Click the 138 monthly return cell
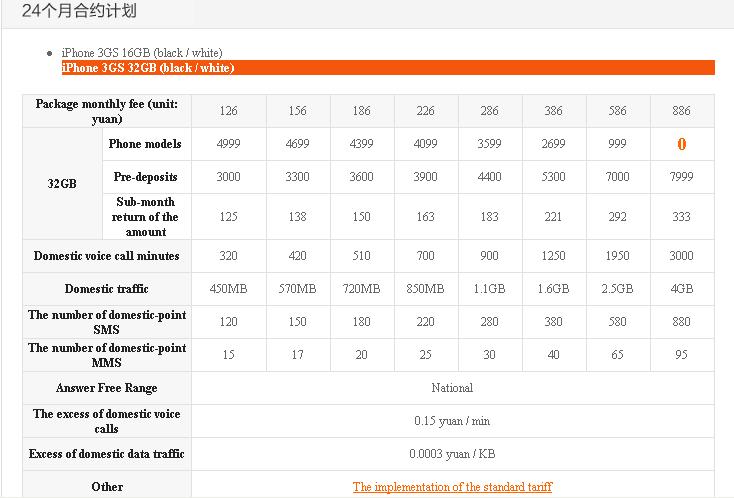Image resolution: width=734 pixels, height=498 pixels. [x=298, y=217]
